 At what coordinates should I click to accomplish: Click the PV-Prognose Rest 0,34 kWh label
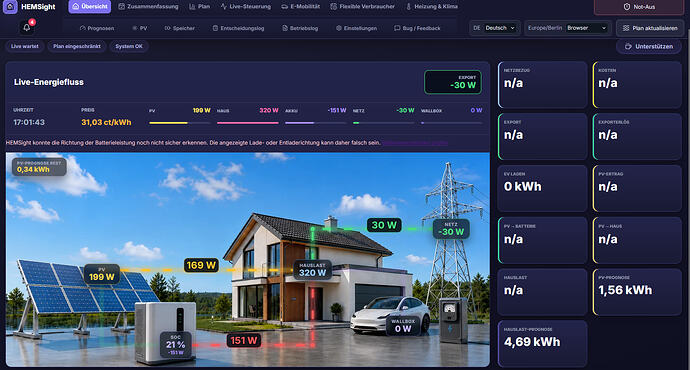pyautogui.click(x=39, y=167)
